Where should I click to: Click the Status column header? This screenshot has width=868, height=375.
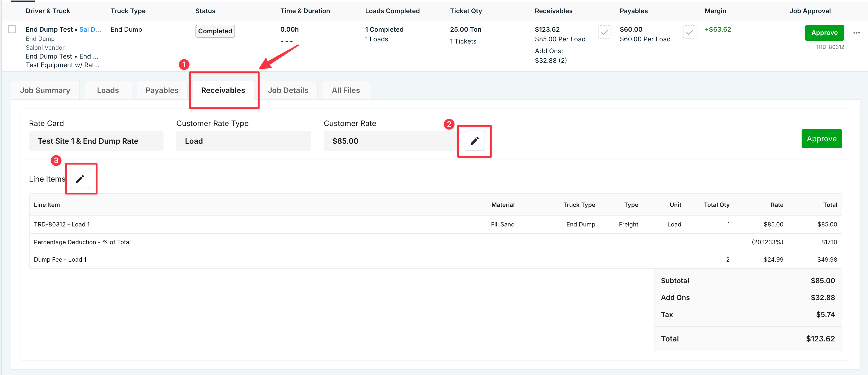pos(205,11)
